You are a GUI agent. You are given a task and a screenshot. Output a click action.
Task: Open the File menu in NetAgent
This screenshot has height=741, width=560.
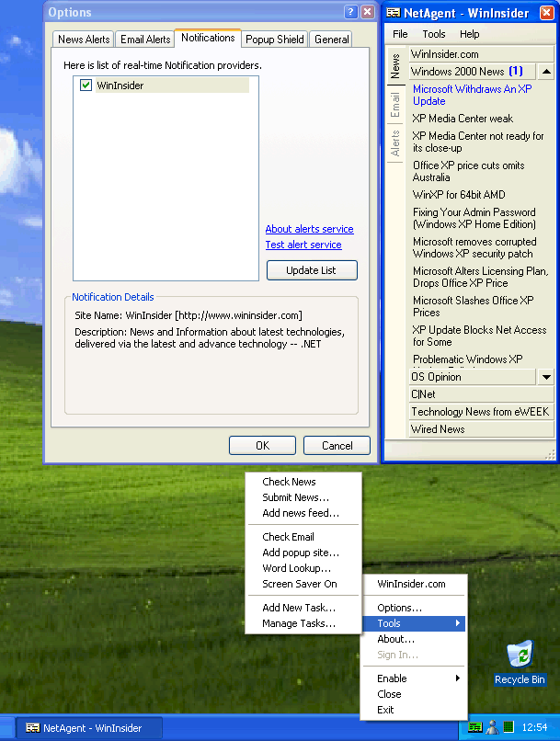tap(400, 34)
